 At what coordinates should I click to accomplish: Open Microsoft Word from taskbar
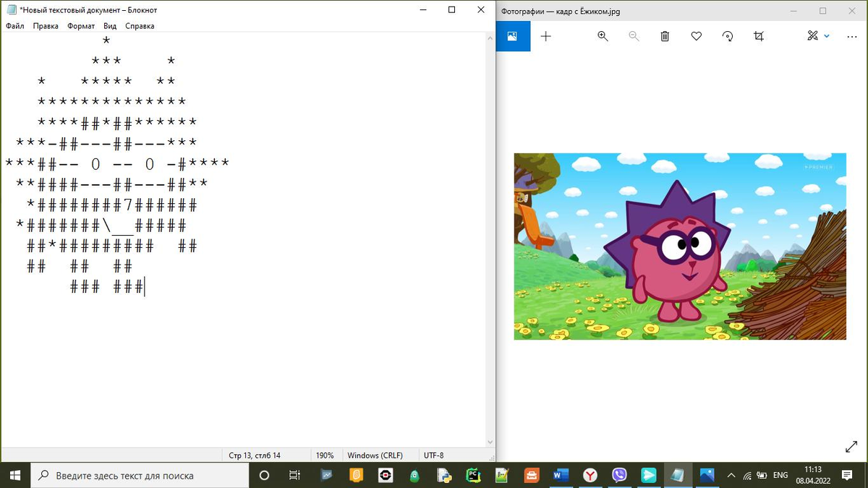[x=561, y=475]
